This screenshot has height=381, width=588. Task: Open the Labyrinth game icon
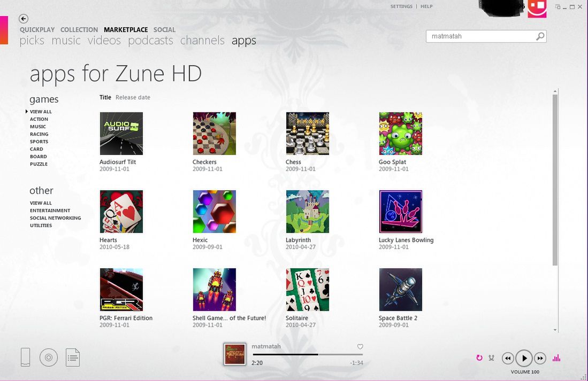click(308, 211)
